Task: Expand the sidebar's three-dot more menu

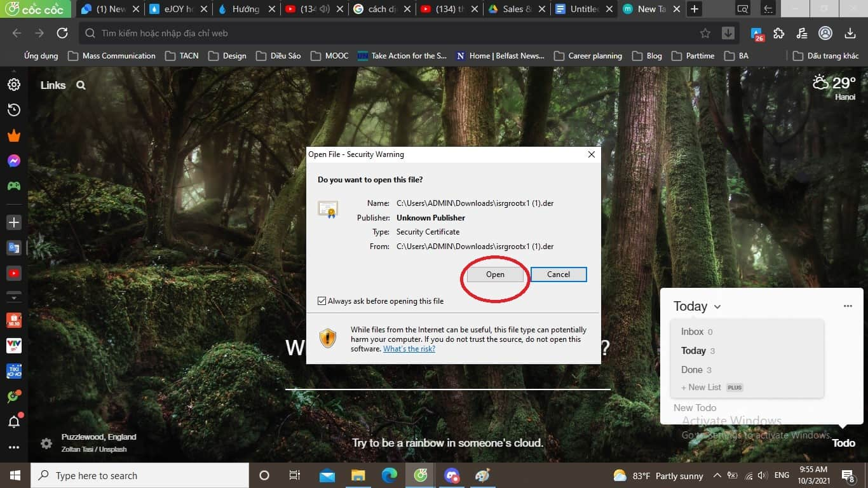Action: (x=13, y=447)
